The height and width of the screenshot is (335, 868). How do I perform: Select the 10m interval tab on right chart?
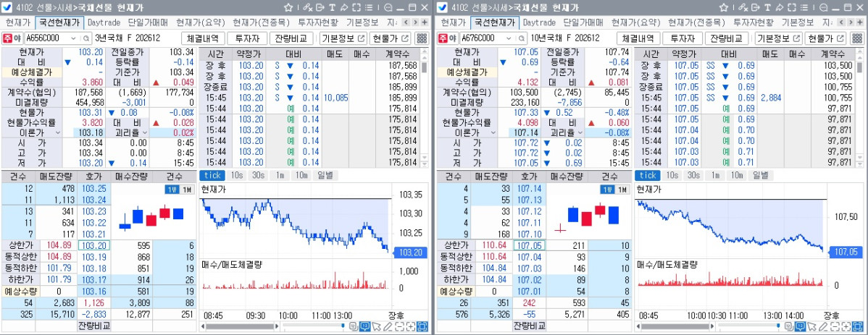pos(736,175)
